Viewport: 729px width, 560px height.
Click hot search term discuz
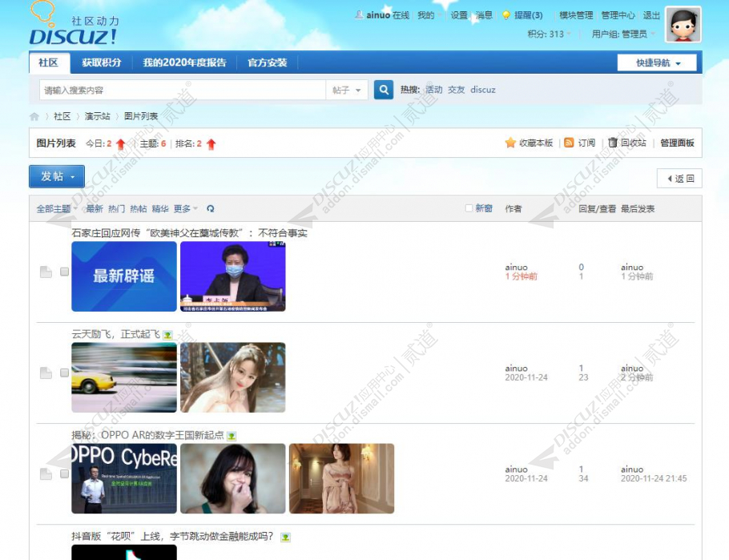tap(483, 90)
